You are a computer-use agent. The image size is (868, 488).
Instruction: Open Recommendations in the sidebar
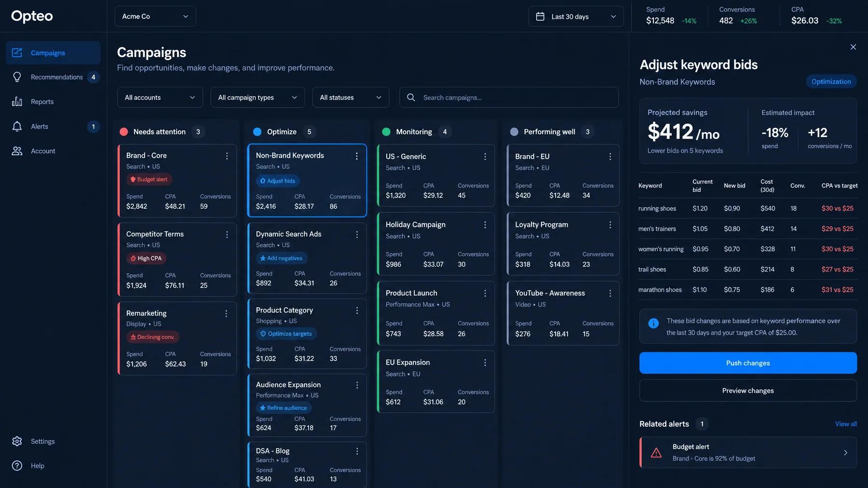[53, 77]
